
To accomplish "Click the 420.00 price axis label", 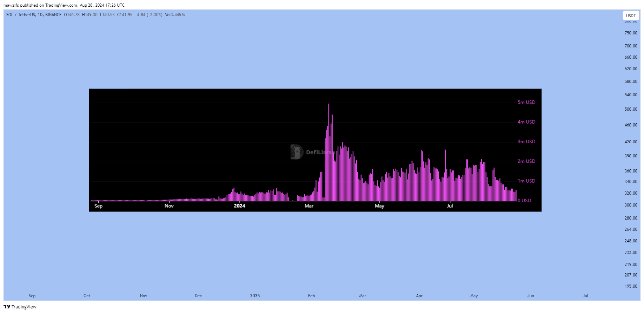I will tap(631, 142).
